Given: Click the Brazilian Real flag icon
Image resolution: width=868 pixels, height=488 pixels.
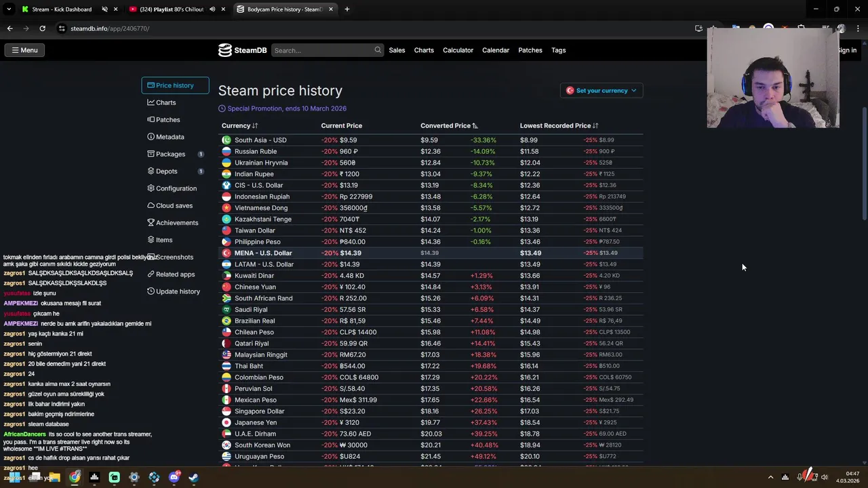Looking at the screenshot, I should 226,321.
